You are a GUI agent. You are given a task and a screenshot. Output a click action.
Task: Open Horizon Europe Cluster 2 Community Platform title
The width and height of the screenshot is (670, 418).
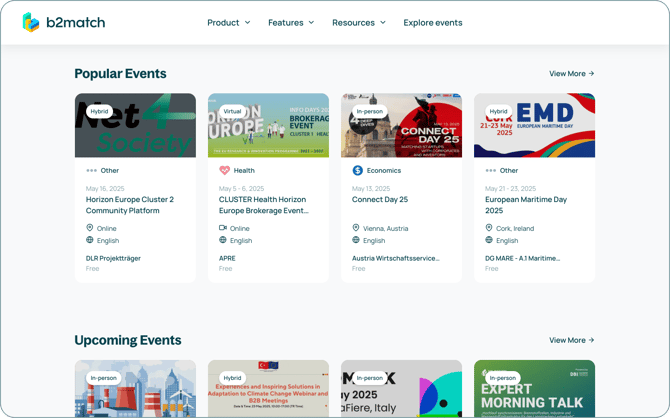[130, 205]
